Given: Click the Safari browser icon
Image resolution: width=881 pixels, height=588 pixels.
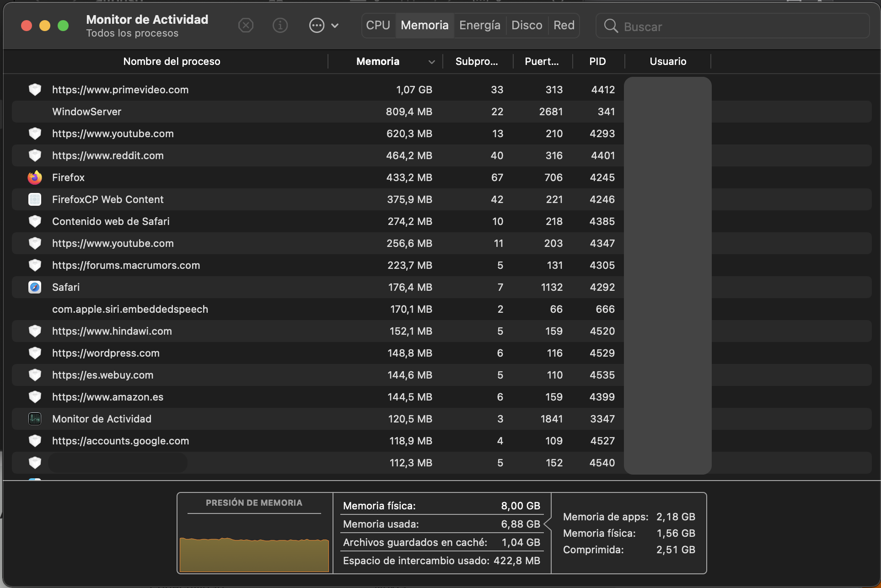Looking at the screenshot, I should point(35,287).
